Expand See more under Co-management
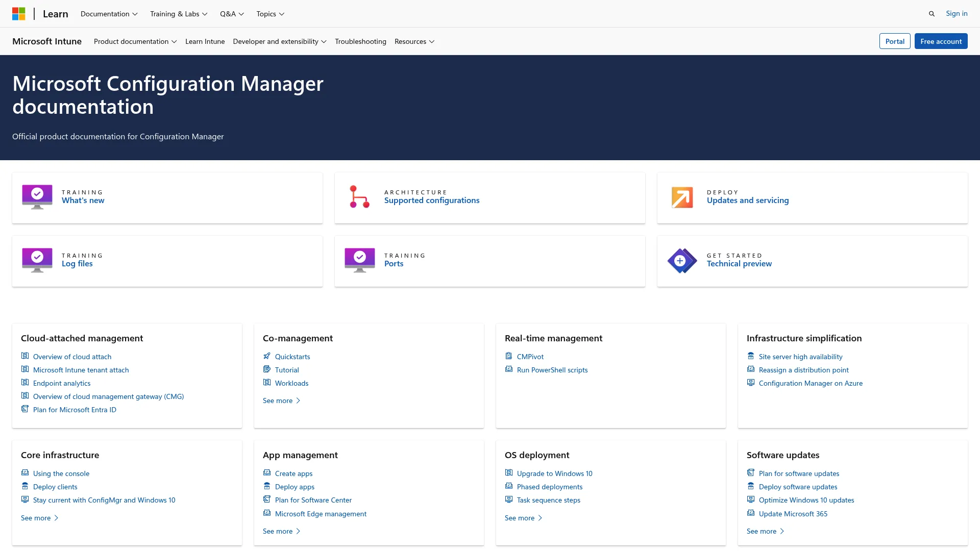This screenshot has width=980, height=551. pos(282,400)
